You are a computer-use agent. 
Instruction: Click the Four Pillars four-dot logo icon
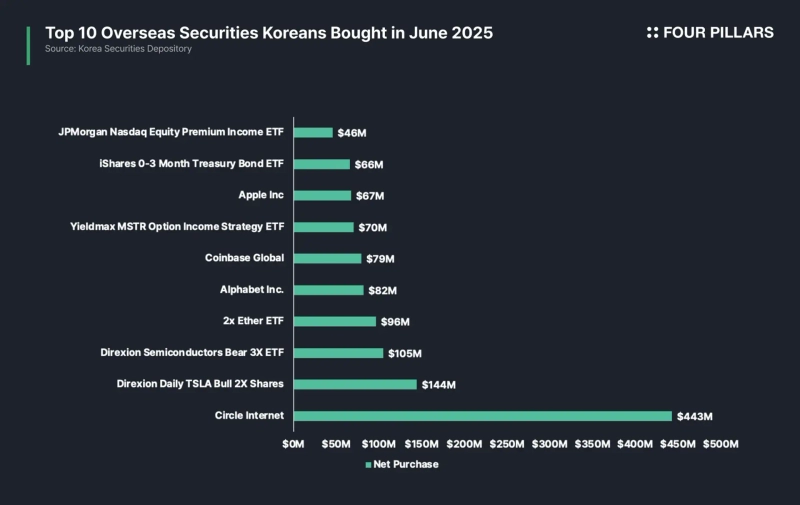click(x=653, y=33)
